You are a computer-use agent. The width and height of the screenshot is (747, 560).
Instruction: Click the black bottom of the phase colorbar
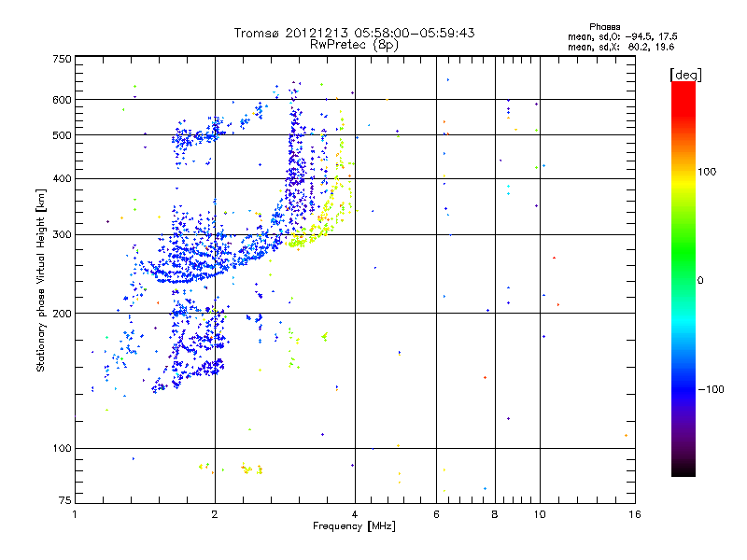[x=684, y=469]
